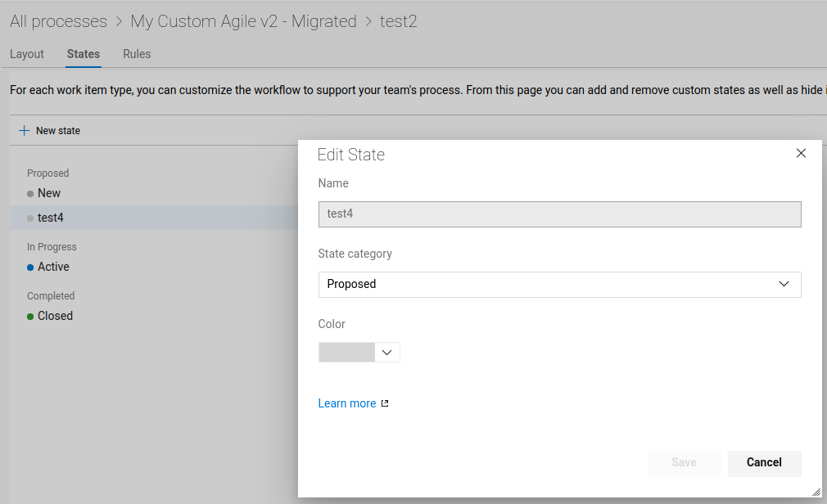
Task: Select the test4 state in the list
Action: tap(51, 218)
